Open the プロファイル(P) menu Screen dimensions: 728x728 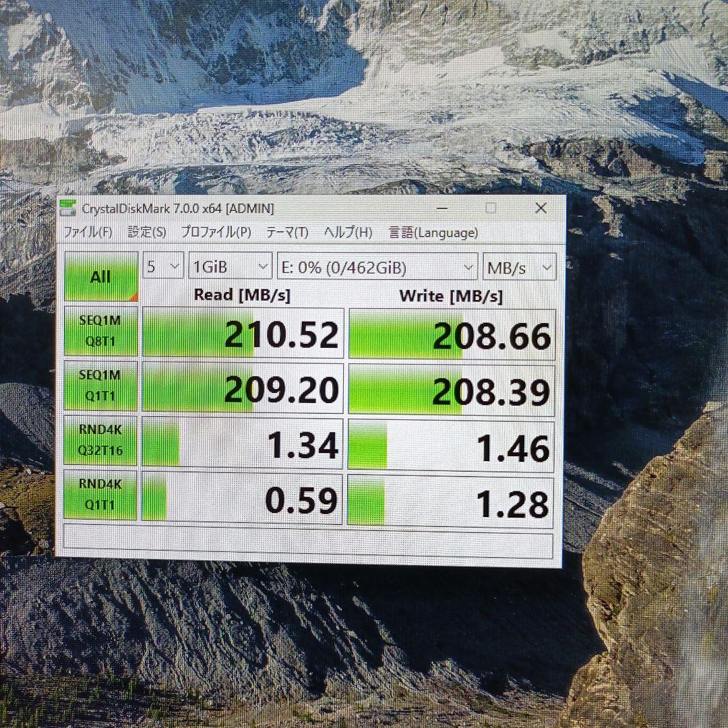[x=214, y=233]
